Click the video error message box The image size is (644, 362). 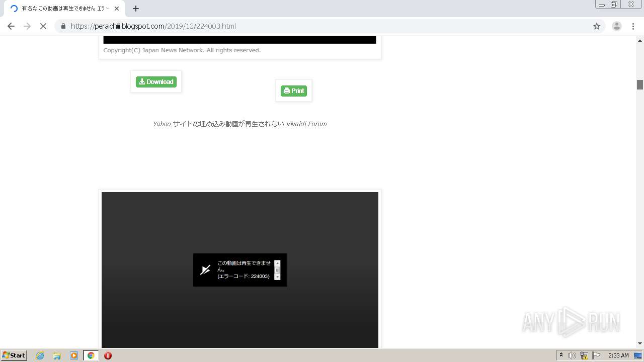240,270
